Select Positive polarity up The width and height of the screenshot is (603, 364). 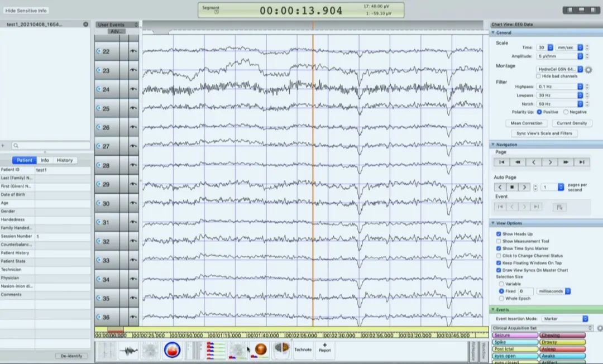point(539,112)
